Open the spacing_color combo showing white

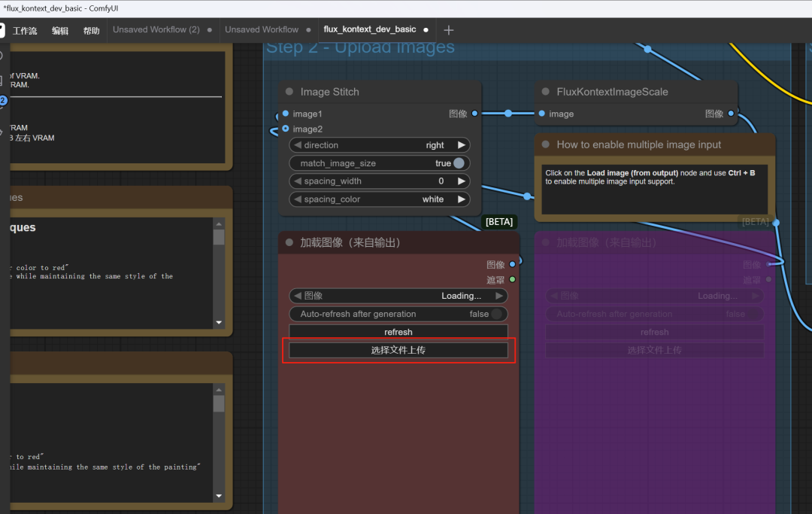pos(379,199)
